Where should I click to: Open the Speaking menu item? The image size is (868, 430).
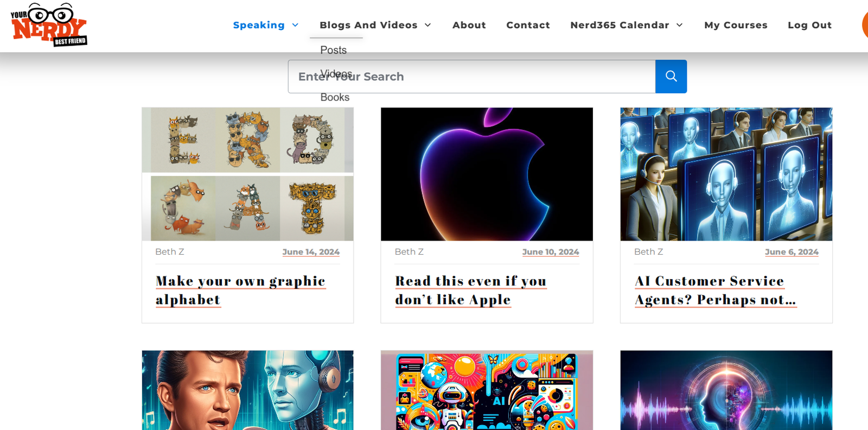click(259, 25)
